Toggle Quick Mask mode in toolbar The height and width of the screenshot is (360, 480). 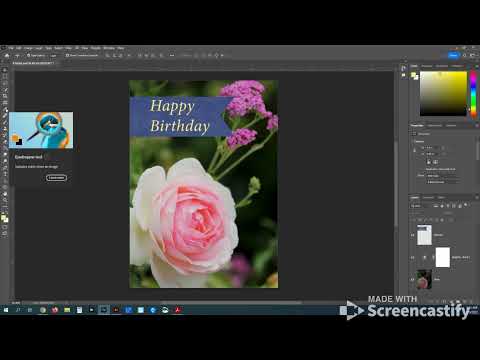click(5, 227)
